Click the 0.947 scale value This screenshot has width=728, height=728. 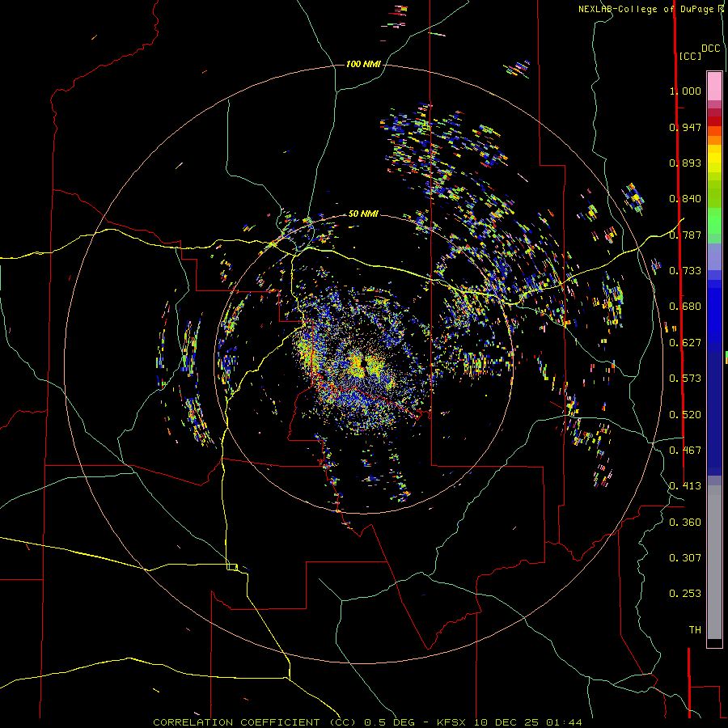click(685, 127)
